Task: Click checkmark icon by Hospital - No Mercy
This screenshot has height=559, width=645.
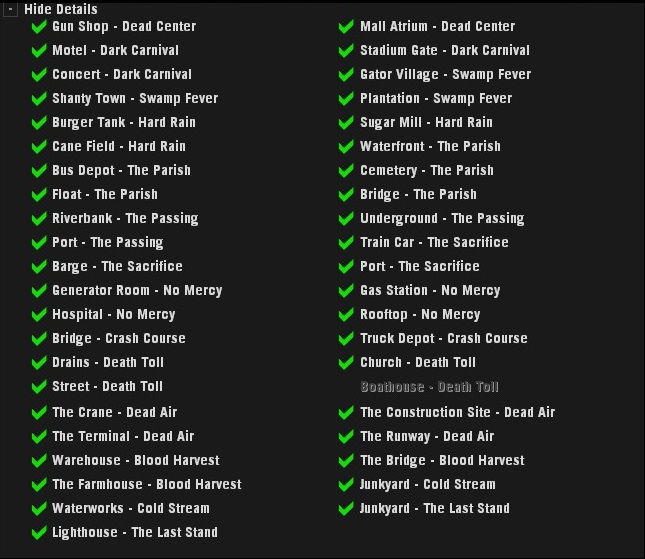Action: click(x=40, y=315)
